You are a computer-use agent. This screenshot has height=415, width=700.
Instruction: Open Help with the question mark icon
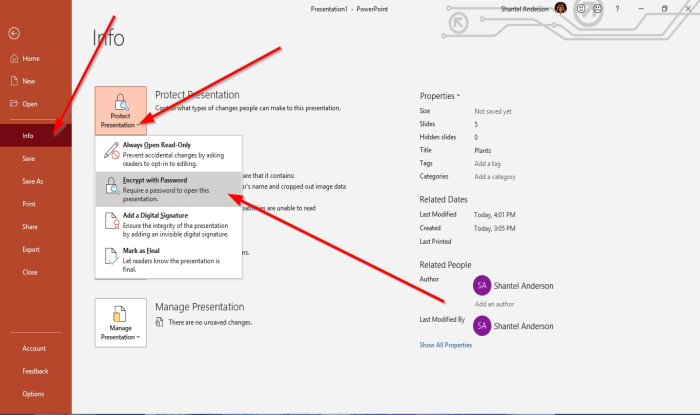tap(617, 8)
